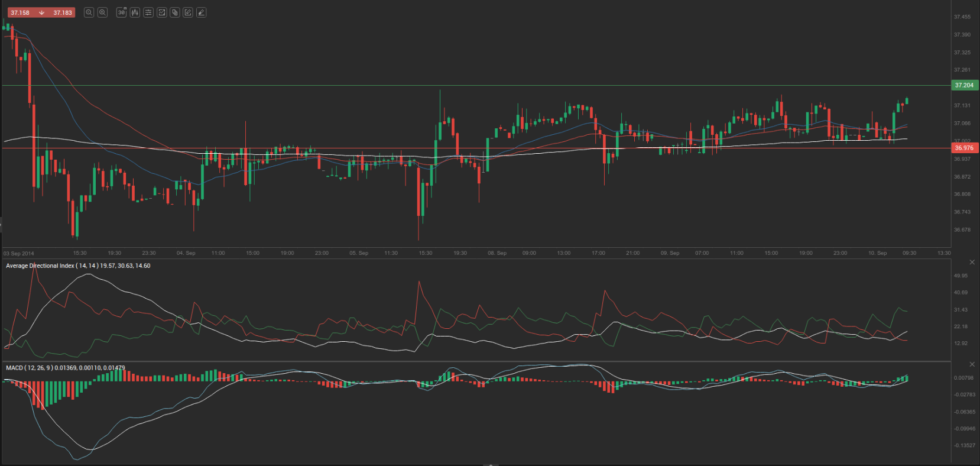Click the 04. Sep date marker
Screen dimensions: 980x466
coord(186,253)
